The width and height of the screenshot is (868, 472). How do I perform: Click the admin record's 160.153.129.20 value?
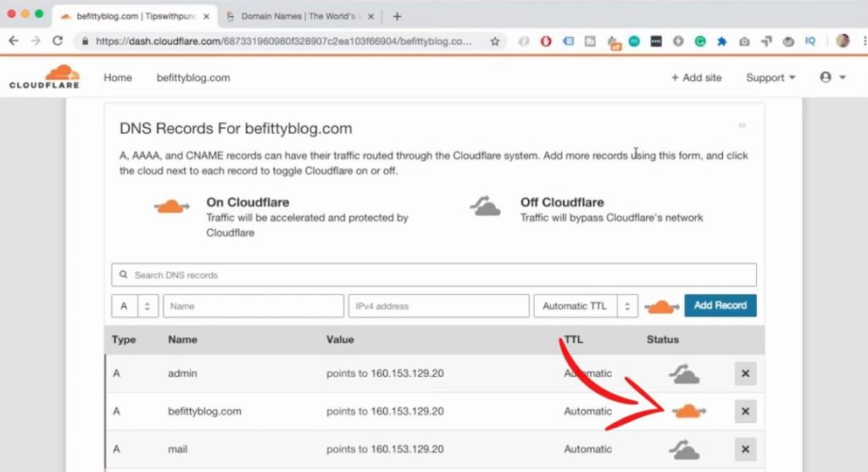(407, 374)
